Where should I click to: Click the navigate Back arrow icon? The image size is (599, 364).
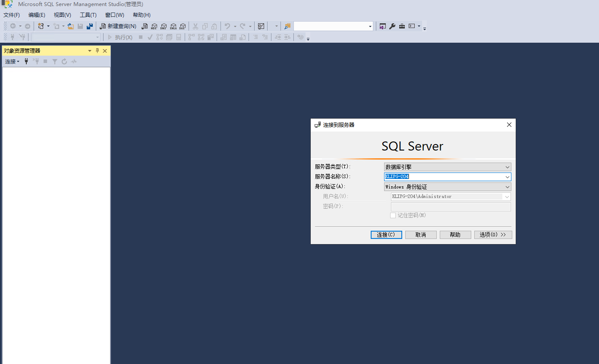[13, 26]
